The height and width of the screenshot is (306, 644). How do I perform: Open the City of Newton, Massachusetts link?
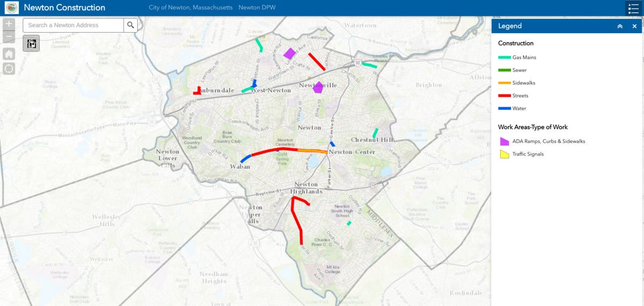(191, 8)
